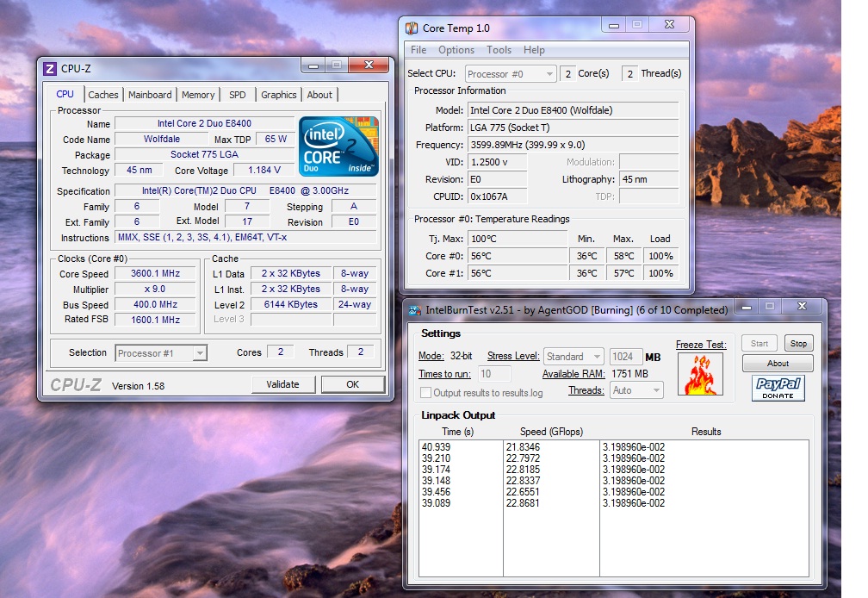Screen dimensions: 868x598
Task: Click the VID 1.2500 v value
Action: pos(497,162)
